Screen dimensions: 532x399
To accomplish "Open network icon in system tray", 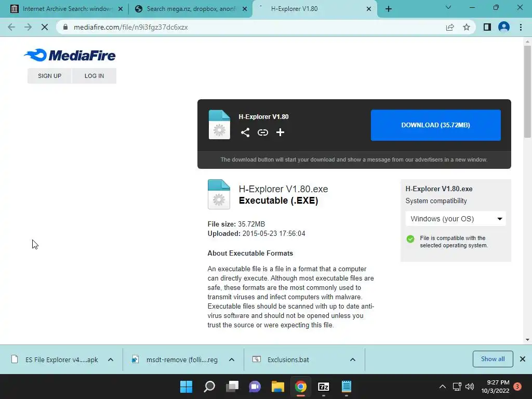I will click(x=457, y=387).
